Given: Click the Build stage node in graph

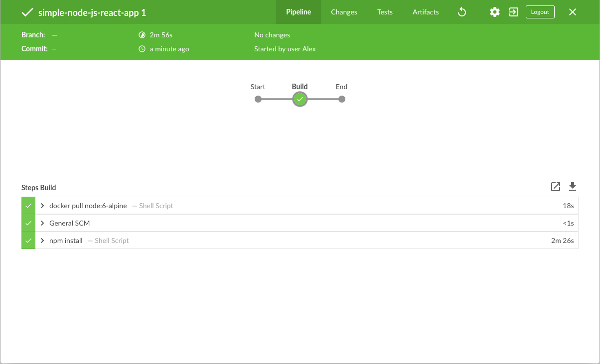Looking at the screenshot, I should click(300, 99).
